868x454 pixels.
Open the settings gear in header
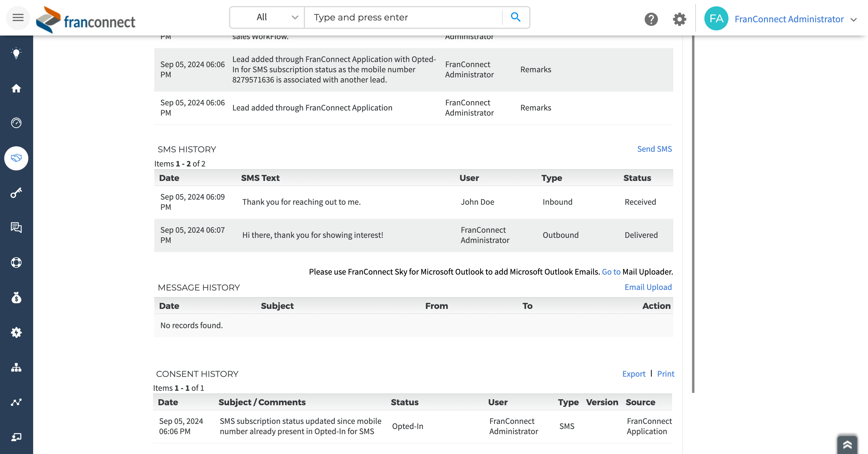coord(679,19)
